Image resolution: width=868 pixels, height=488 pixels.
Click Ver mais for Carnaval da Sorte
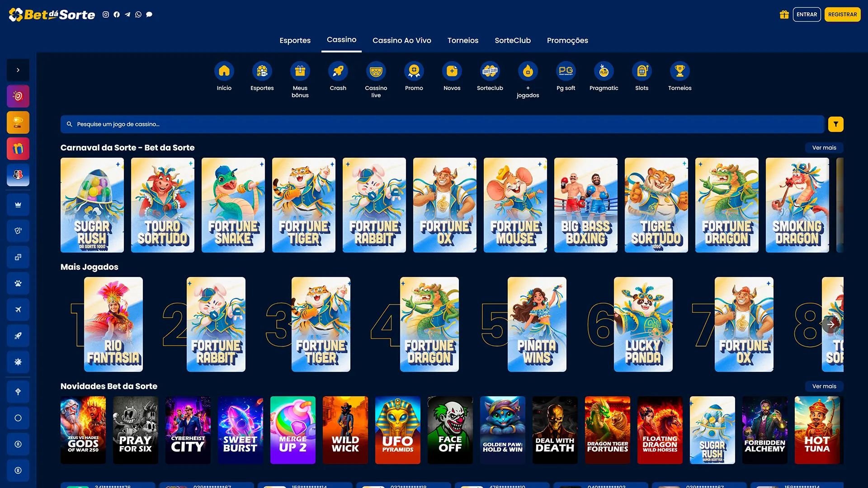click(824, 148)
